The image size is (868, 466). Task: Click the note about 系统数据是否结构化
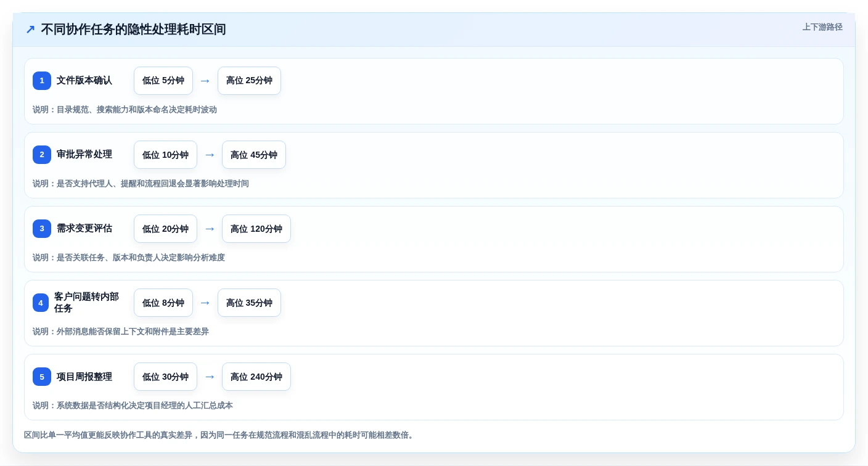(133, 406)
